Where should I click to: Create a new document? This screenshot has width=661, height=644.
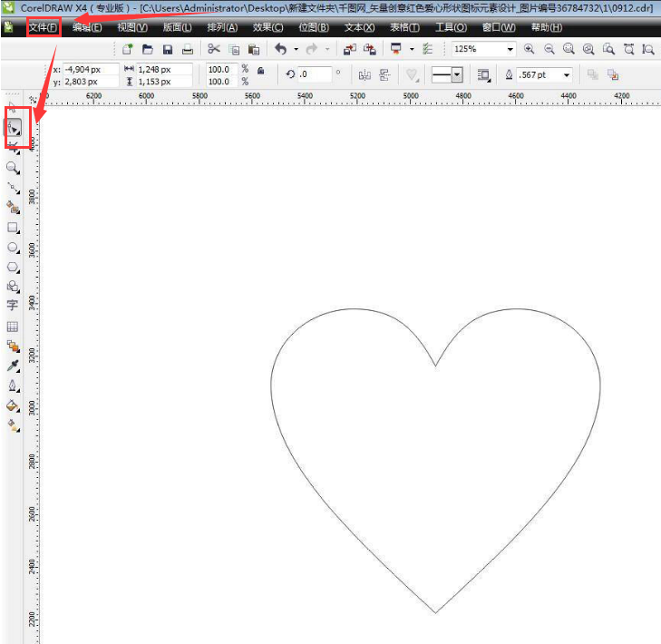(x=127, y=49)
